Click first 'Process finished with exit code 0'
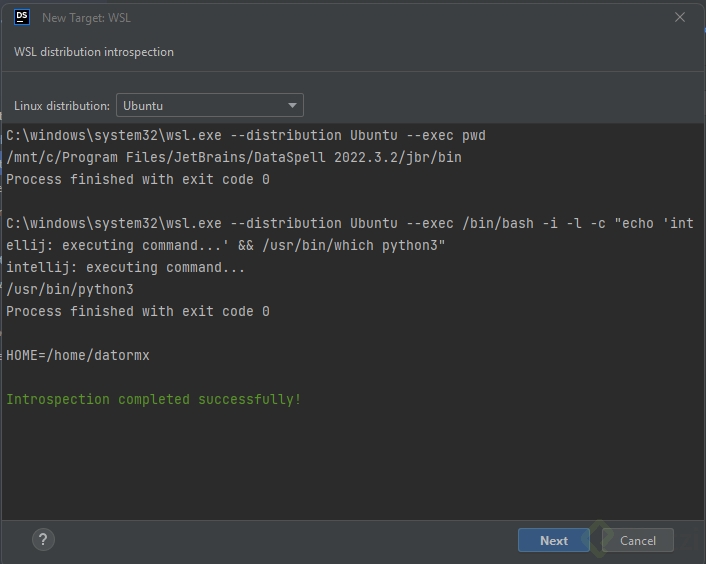 [x=138, y=180]
